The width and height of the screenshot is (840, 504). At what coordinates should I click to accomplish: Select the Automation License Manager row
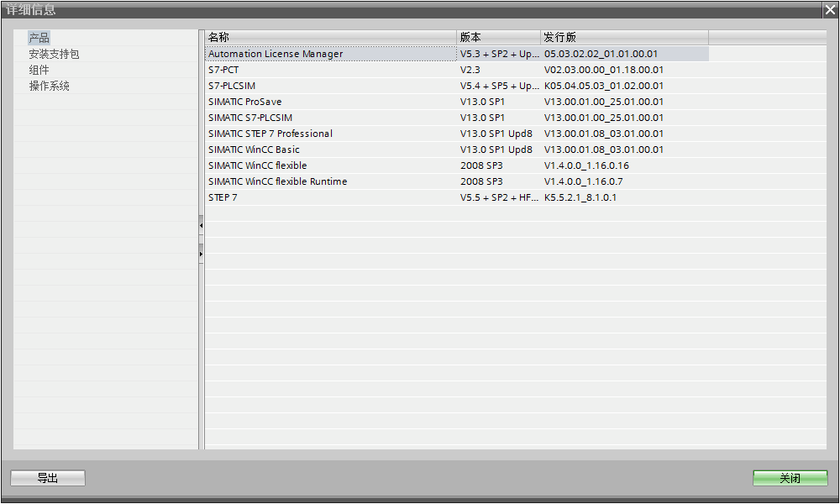[457, 54]
